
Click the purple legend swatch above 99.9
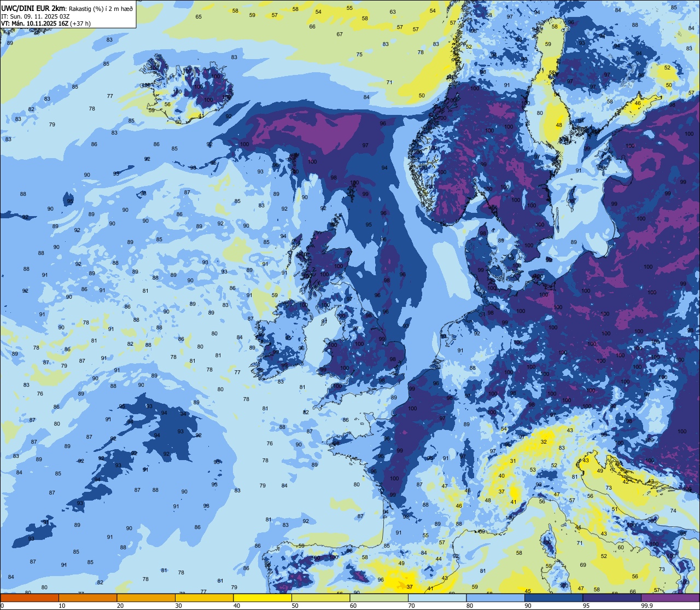(670, 597)
